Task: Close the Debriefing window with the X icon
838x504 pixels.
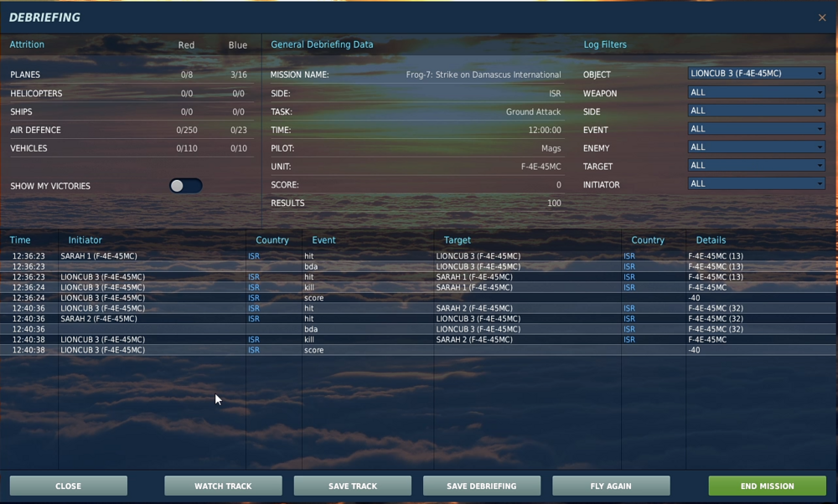Action: (x=822, y=18)
